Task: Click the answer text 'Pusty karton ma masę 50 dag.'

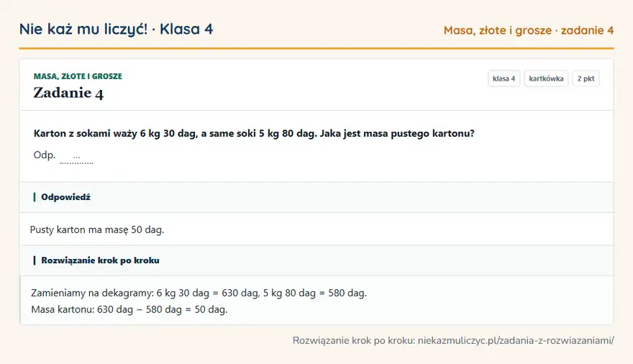Action: 97,229
